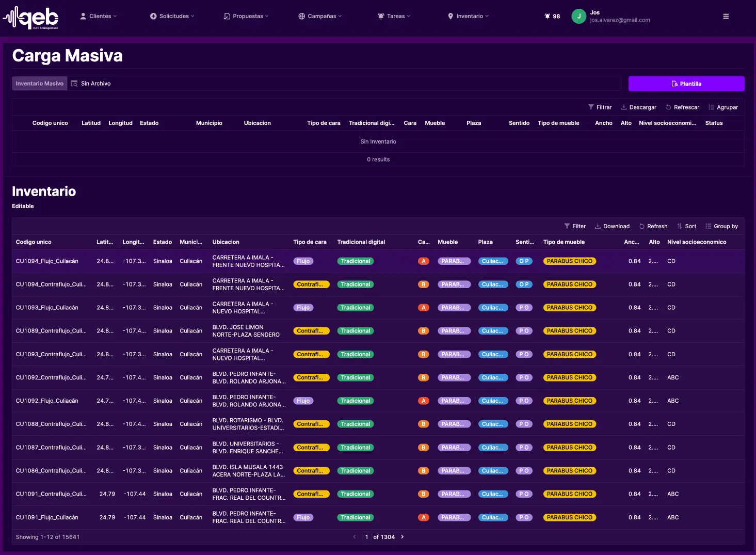Click the QEB logo in header

[x=31, y=17]
